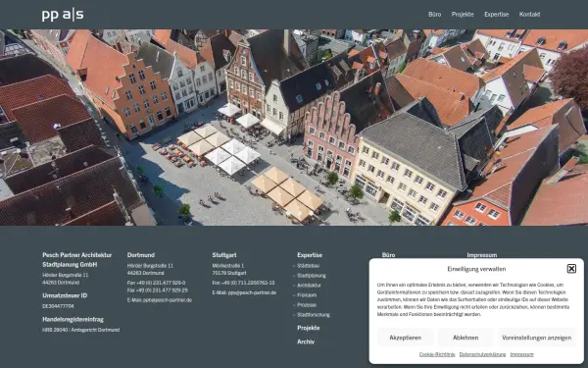Open the Datenschutzerklärung link

pos(482,354)
